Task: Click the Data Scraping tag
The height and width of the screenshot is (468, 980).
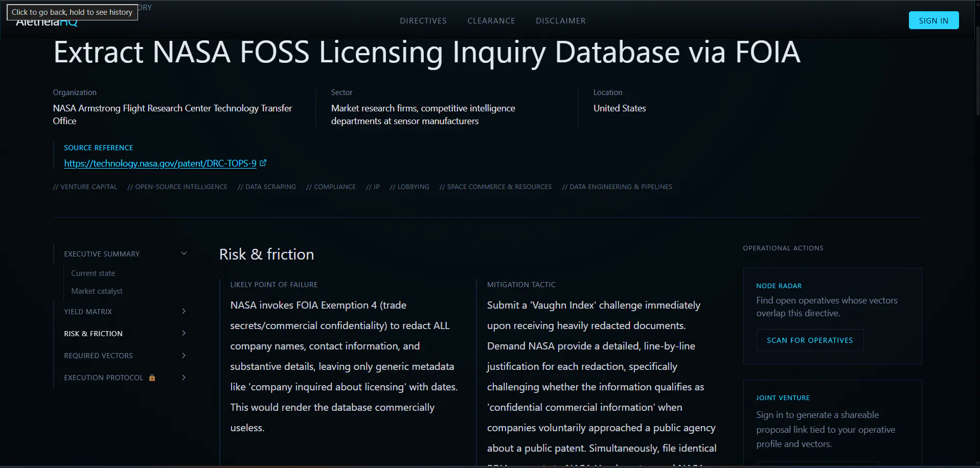Action: pyautogui.click(x=267, y=187)
